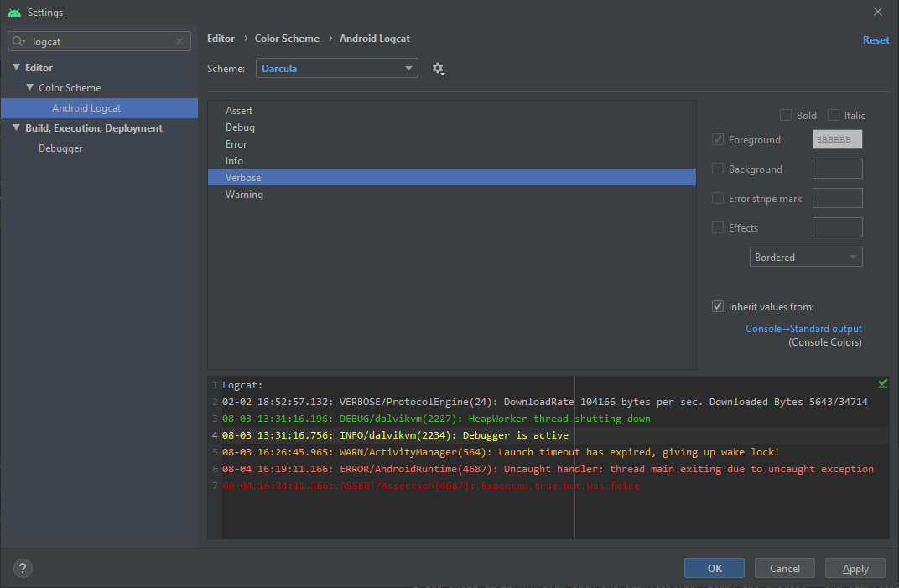Screen dimensions: 899x588
Task: Enable the Bold checkbox
Action: coord(786,116)
